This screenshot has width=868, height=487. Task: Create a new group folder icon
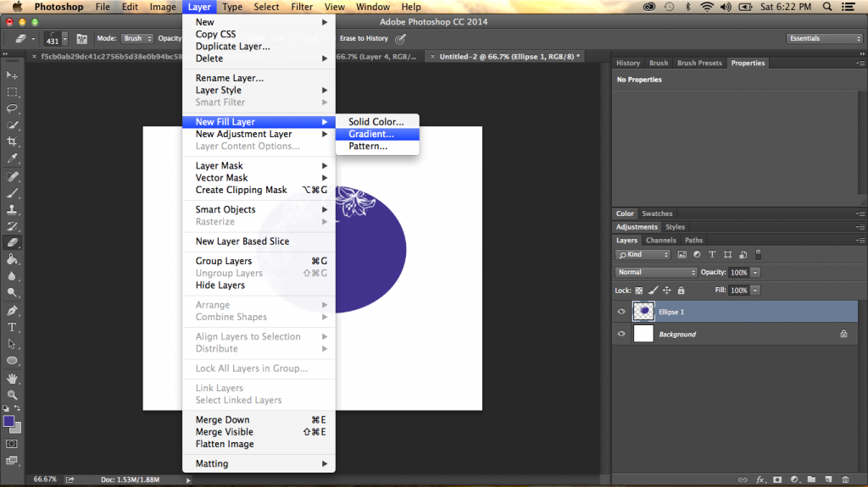(x=811, y=479)
